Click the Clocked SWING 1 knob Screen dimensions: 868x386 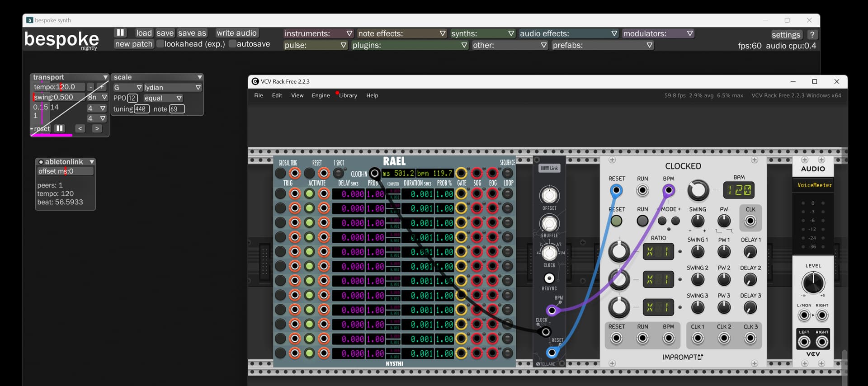coord(698,252)
